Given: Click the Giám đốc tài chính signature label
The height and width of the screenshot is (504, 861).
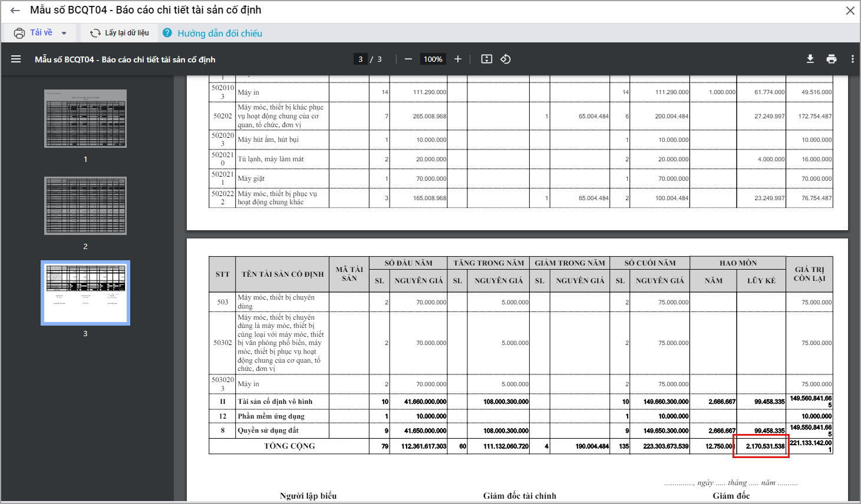Looking at the screenshot, I should coord(520,496).
